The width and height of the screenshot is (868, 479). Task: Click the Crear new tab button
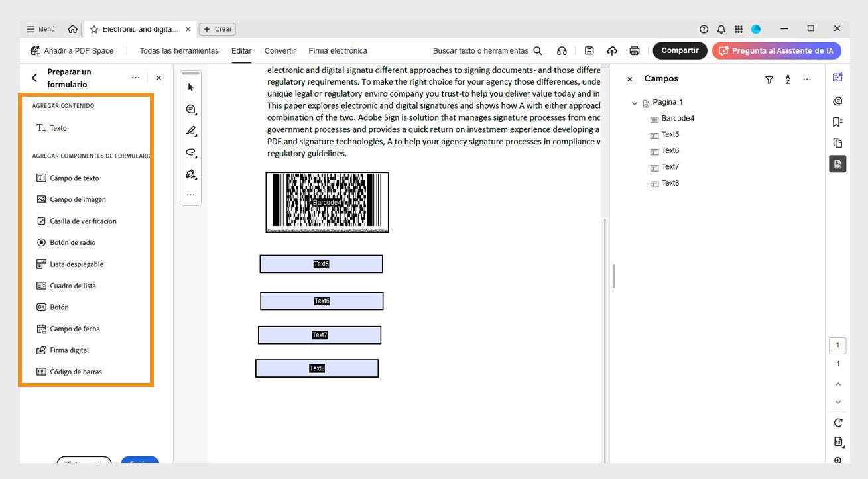(x=217, y=29)
